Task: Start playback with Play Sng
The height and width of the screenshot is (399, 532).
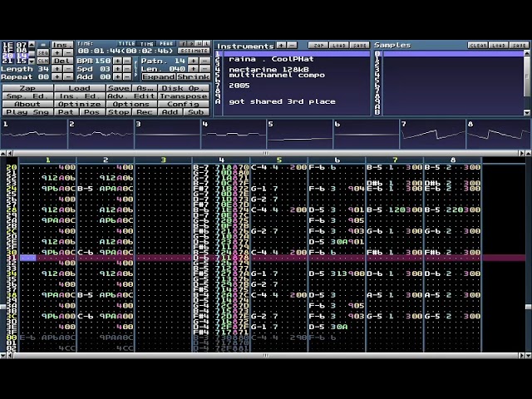Action: coord(27,112)
